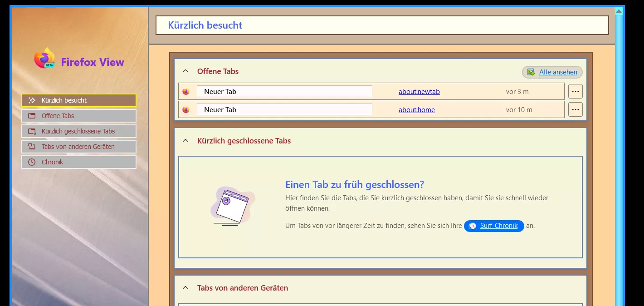Click the scrollbar up arrow
The width and height of the screenshot is (644, 306).
pyautogui.click(x=619, y=11)
